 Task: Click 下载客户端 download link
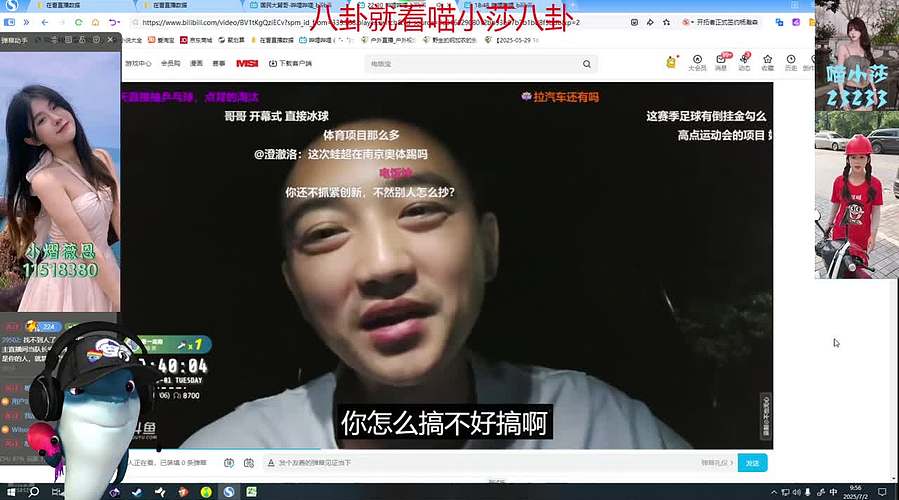[x=290, y=64]
